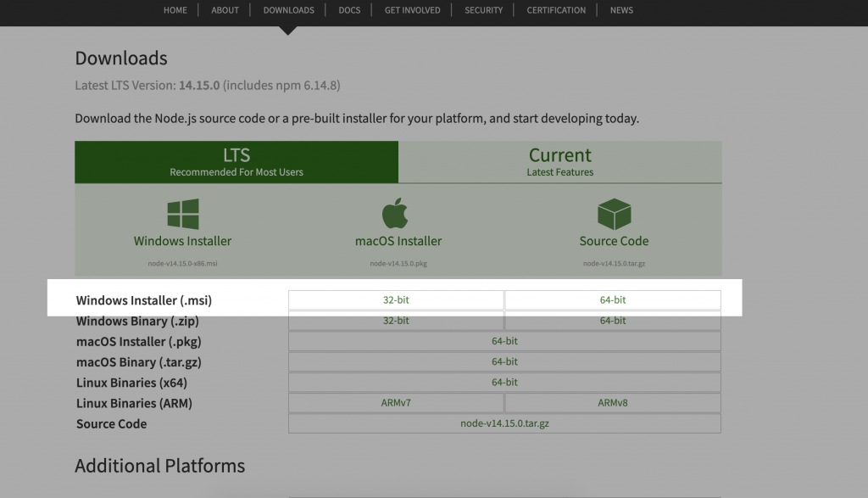
Task: Open the NEWS navigation item
Action: point(621,10)
